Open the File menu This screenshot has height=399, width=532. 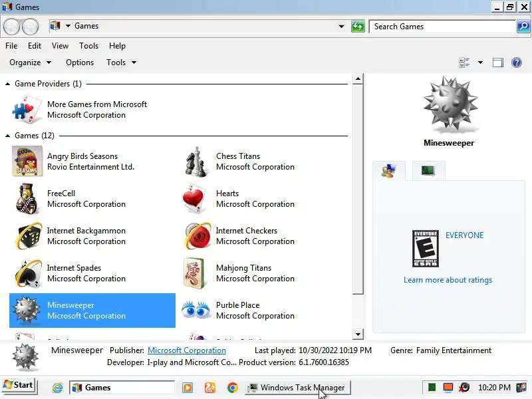tap(11, 46)
